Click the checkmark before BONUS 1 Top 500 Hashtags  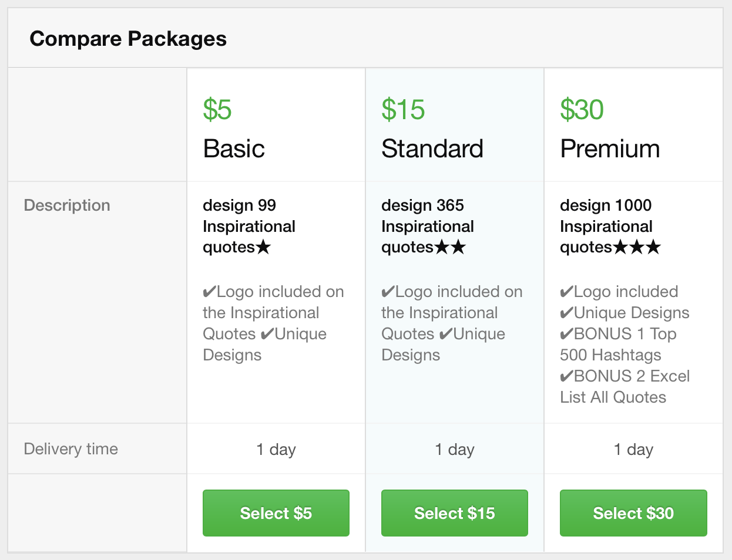click(x=566, y=334)
